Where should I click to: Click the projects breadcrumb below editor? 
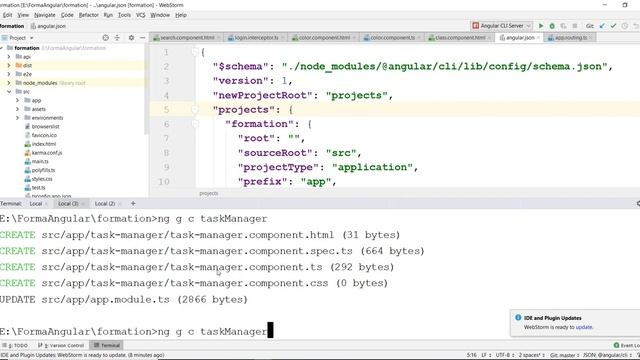209,193
